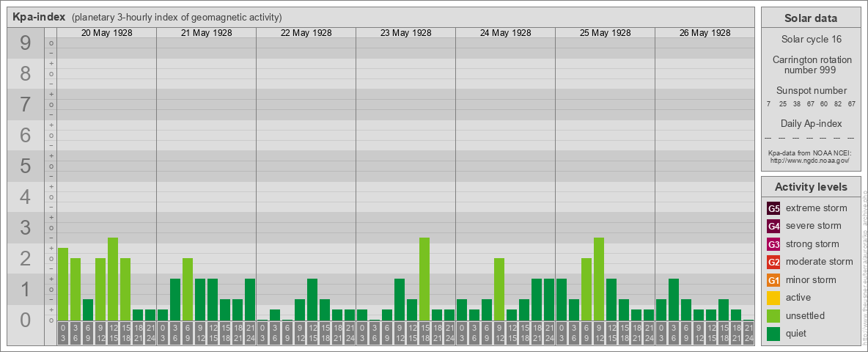The height and width of the screenshot is (352, 868).
Task: Select the 26 May 1928 date header
Action: click(705, 33)
